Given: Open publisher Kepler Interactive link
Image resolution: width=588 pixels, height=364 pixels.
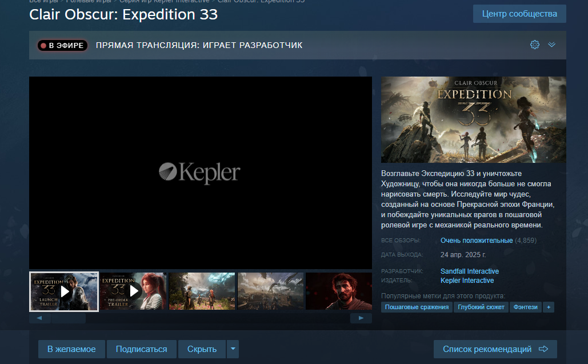Looking at the screenshot, I should click(x=467, y=281).
